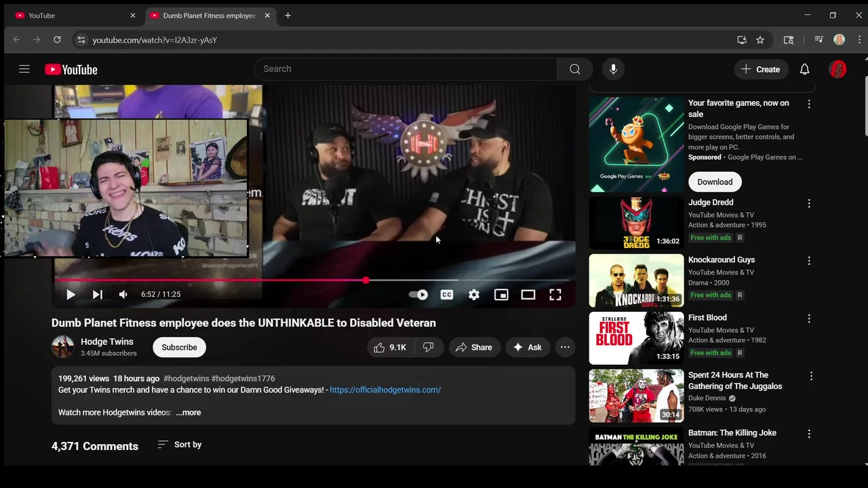868x488 pixels.
Task: Open Chrome three-dot menu
Action: point(859,40)
